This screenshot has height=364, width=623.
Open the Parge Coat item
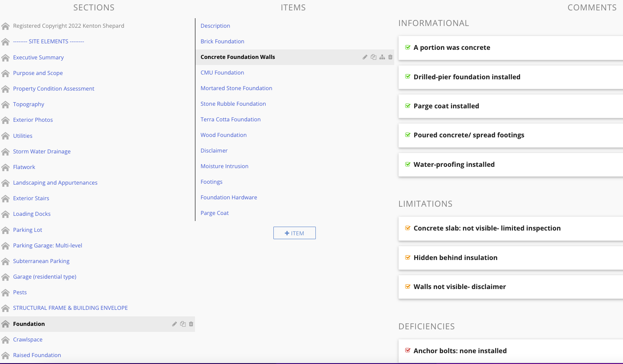point(214,213)
